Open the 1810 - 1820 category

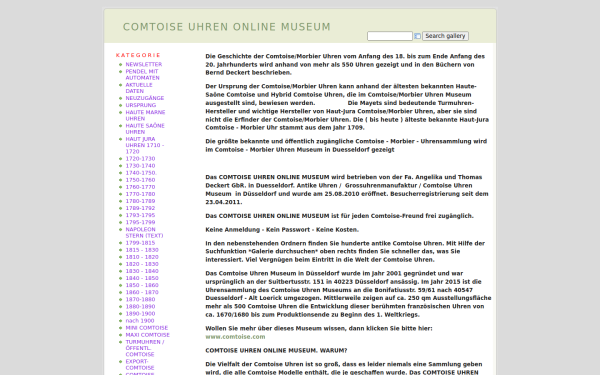(142, 257)
